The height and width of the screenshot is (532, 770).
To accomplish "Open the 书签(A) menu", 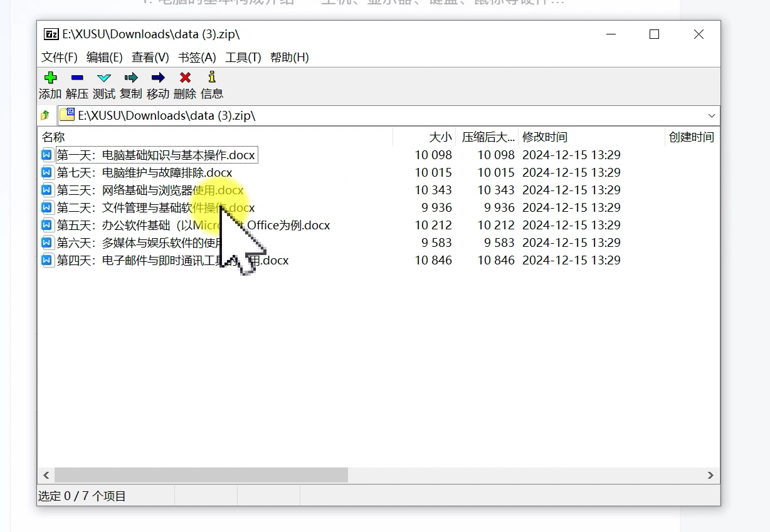I will coord(197,58).
